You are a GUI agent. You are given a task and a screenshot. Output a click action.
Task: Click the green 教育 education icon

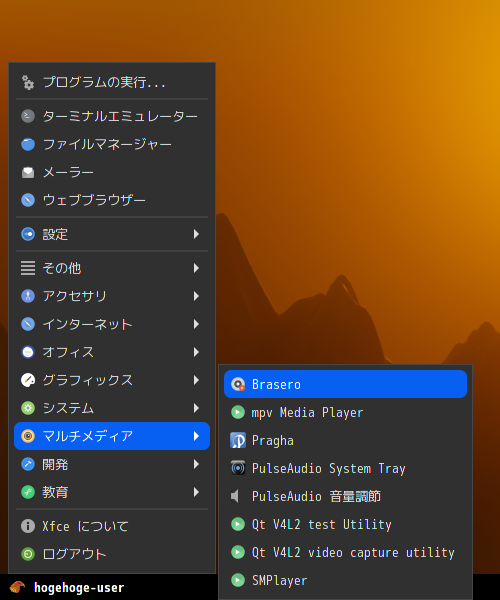[28, 492]
